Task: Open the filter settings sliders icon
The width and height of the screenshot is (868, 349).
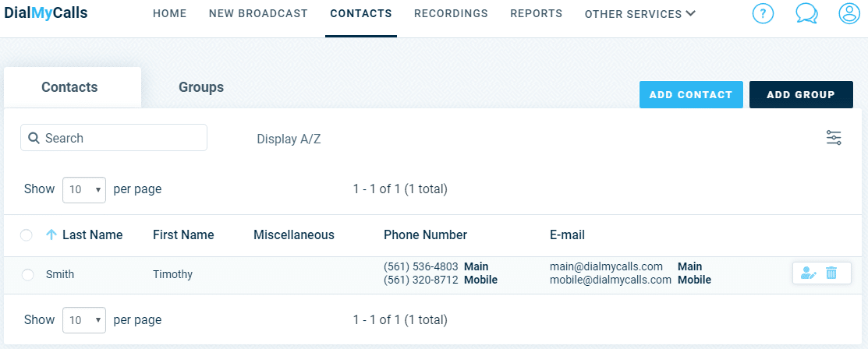Action: [834, 138]
